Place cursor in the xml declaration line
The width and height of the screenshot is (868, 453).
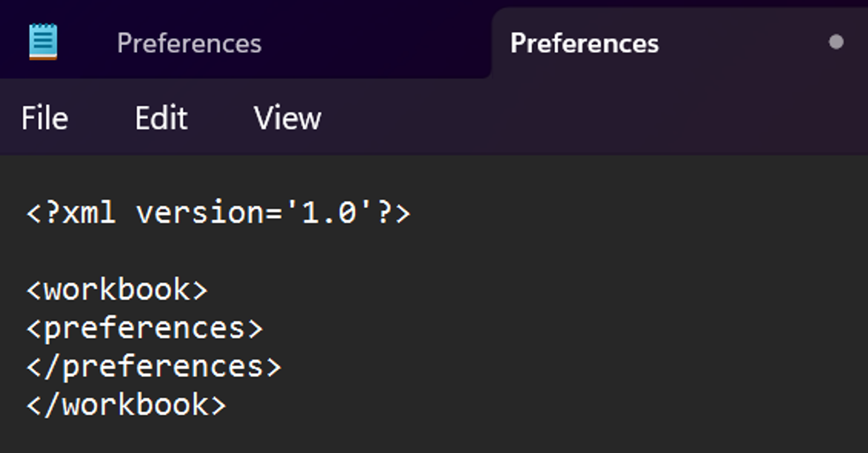coord(218,213)
